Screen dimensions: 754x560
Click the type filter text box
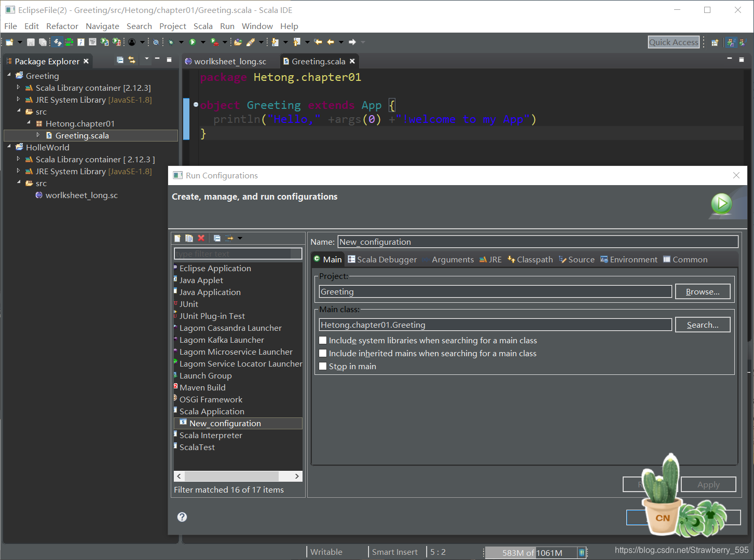pyautogui.click(x=238, y=254)
